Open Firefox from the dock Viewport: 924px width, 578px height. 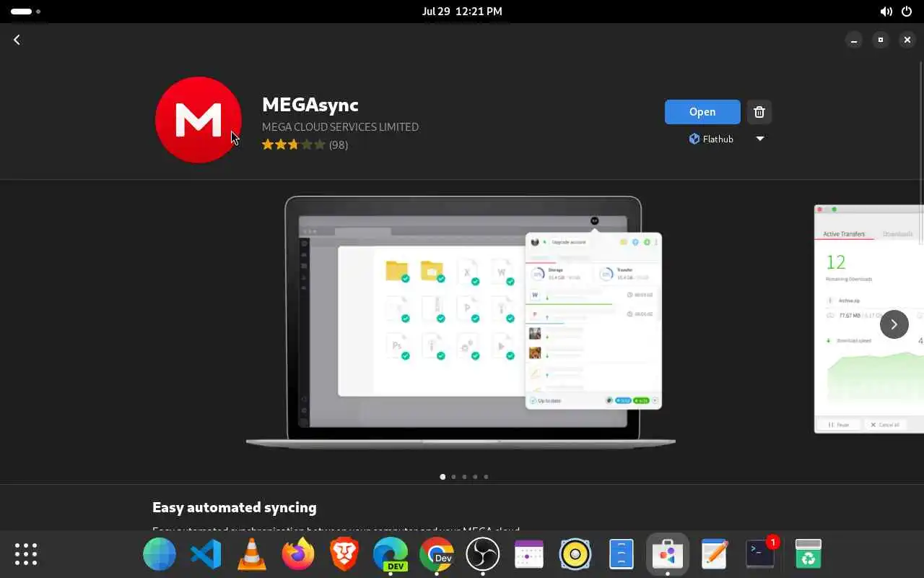(x=298, y=554)
